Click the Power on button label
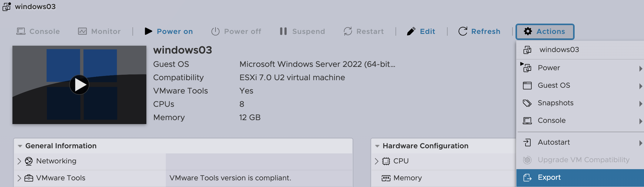 click(175, 31)
